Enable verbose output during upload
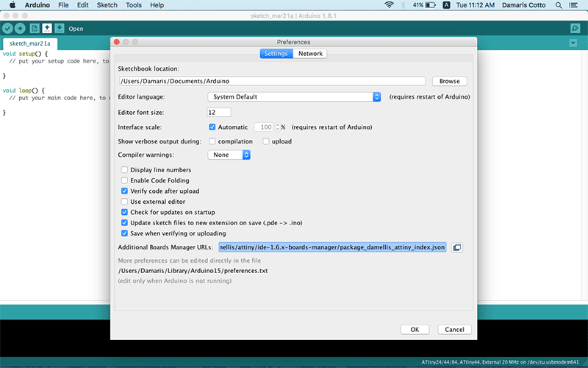Image resolution: width=588 pixels, height=368 pixels. pos(266,141)
